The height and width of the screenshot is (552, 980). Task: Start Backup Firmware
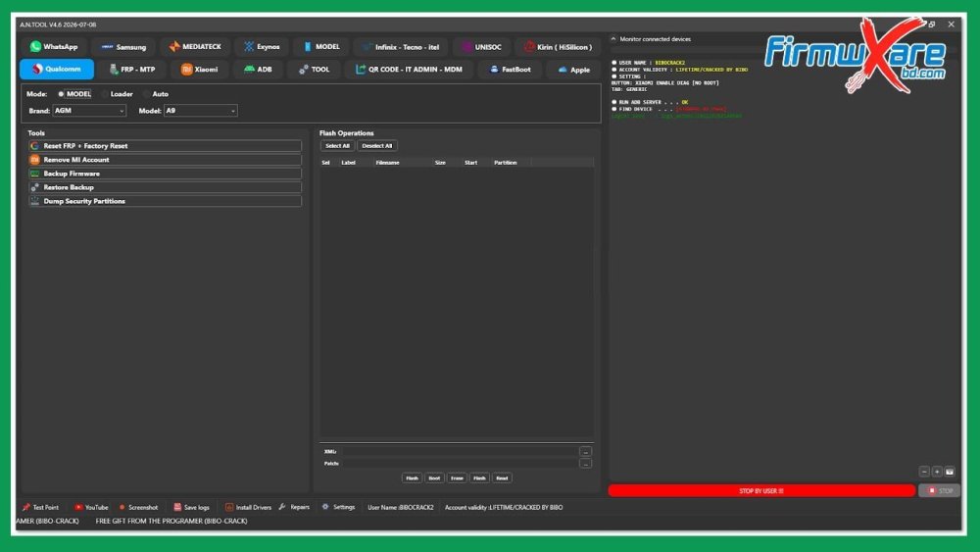(165, 174)
